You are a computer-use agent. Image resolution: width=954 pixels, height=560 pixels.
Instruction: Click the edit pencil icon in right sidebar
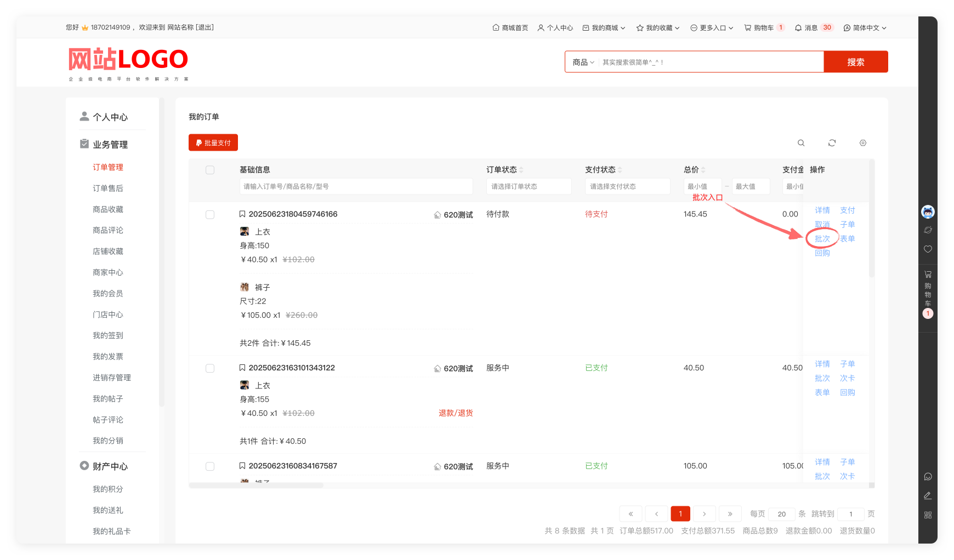click(x=928, y=495)
